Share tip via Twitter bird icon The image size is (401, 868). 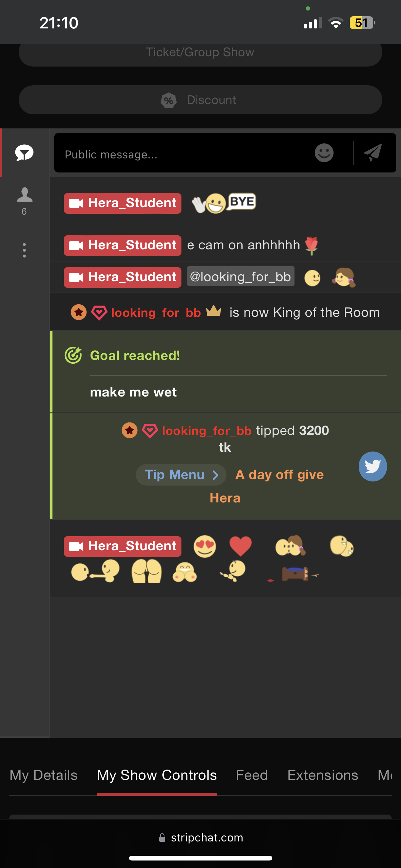click(x=373, y=466)
